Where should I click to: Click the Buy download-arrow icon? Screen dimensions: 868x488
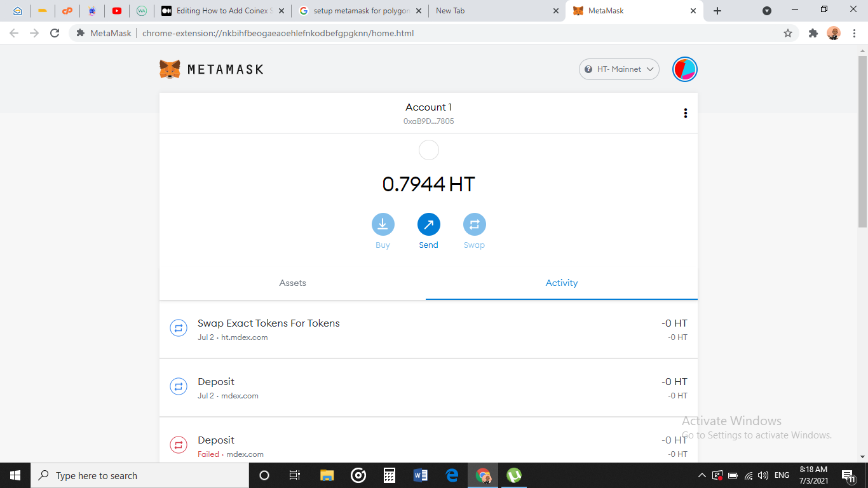pyautogui.click(x=383, y=224)
